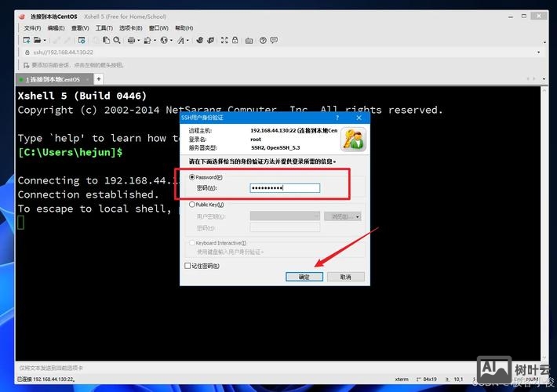Open the 工具(T) menu
The width and height of the screenshot is (557, 392).
click(104, 28)
